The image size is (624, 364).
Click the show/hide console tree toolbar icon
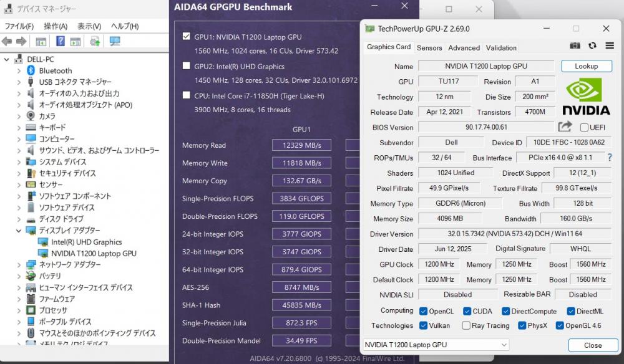click(41, 41)
